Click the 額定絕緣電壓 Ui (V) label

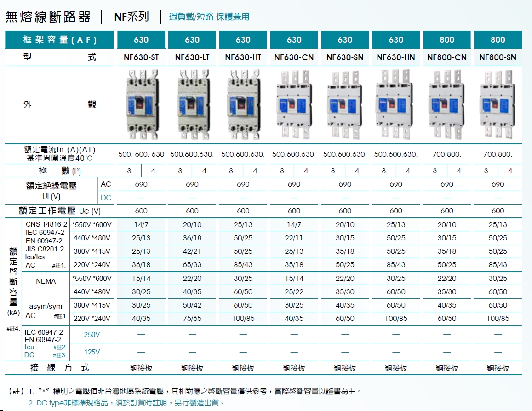coord(51,191)
